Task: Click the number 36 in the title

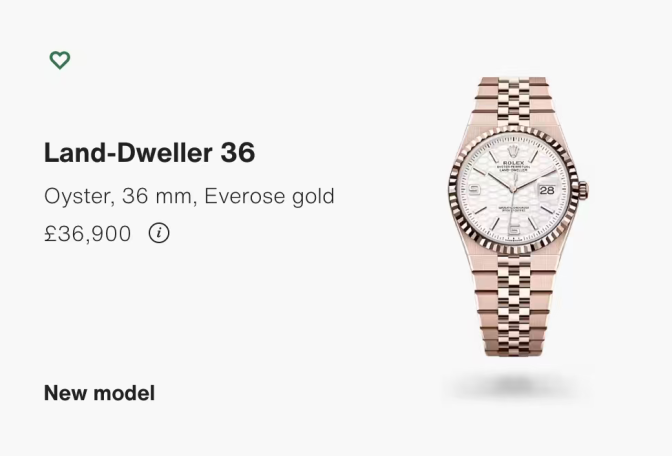Action: click(x=238, y=153)
